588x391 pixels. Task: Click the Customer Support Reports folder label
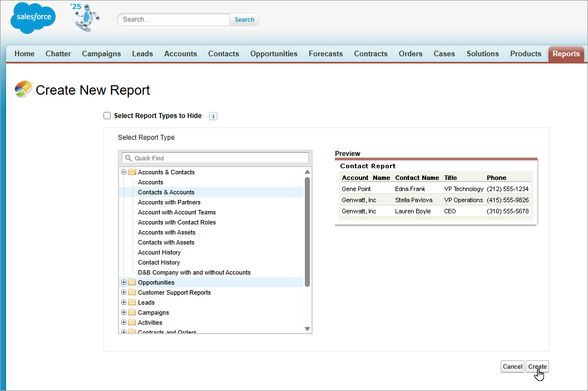click(x=174, y=292)
